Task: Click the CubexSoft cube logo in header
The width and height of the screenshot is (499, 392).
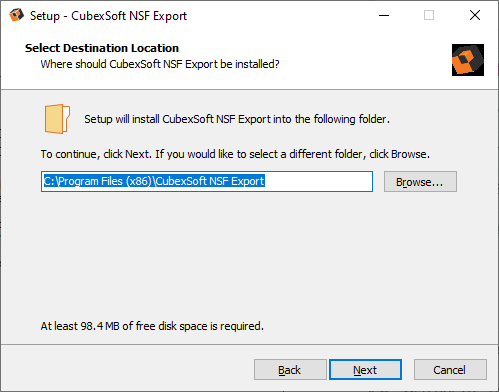Action: [x=468, y=60]
